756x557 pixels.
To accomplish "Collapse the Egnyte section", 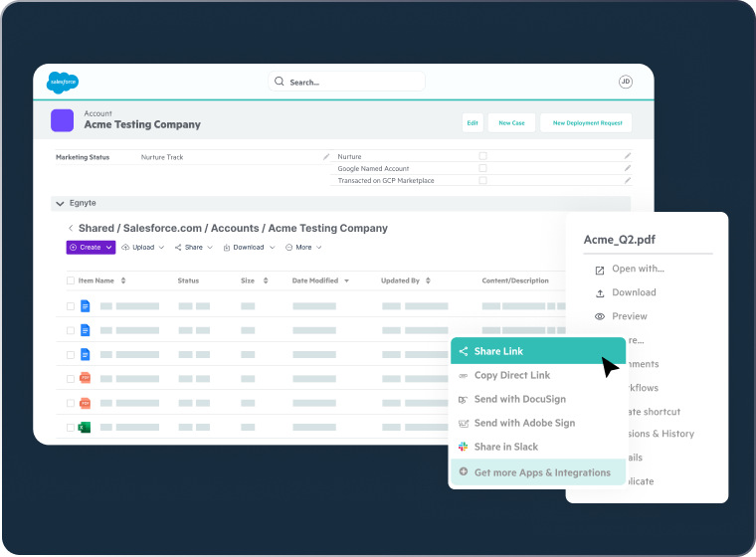I will point(59,203).
